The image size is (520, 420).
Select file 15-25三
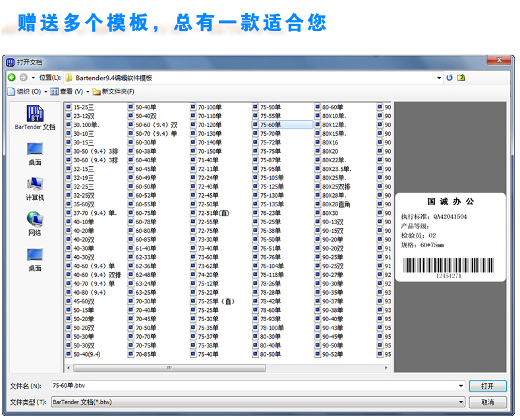(84, 107)
